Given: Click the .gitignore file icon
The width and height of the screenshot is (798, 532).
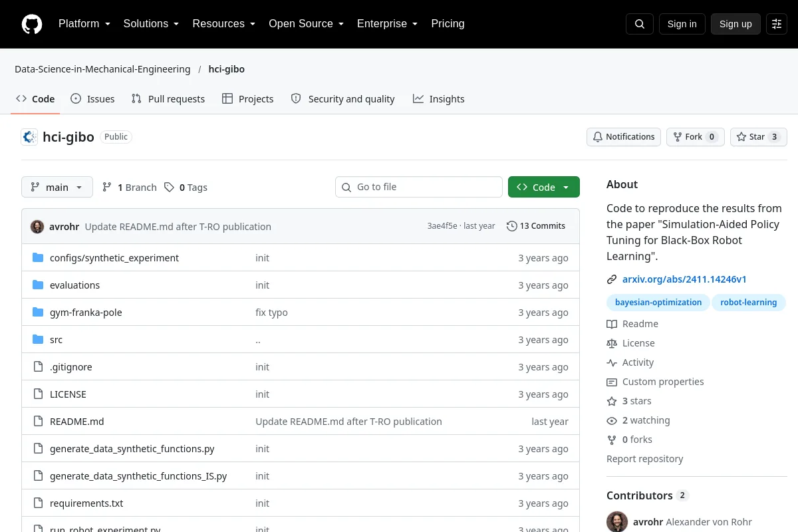Looking at the screenshot, I should coord(38,367).
